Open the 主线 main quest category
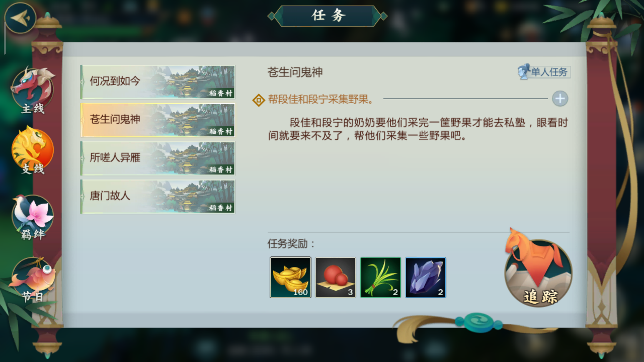 33,90
